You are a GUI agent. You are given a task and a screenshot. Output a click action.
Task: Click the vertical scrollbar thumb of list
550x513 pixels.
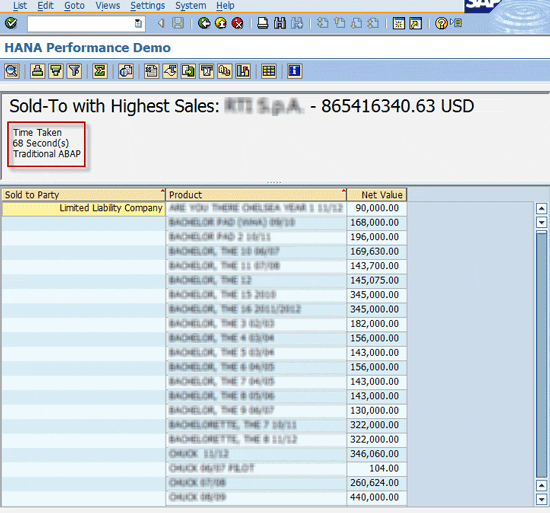click(542, 354)
